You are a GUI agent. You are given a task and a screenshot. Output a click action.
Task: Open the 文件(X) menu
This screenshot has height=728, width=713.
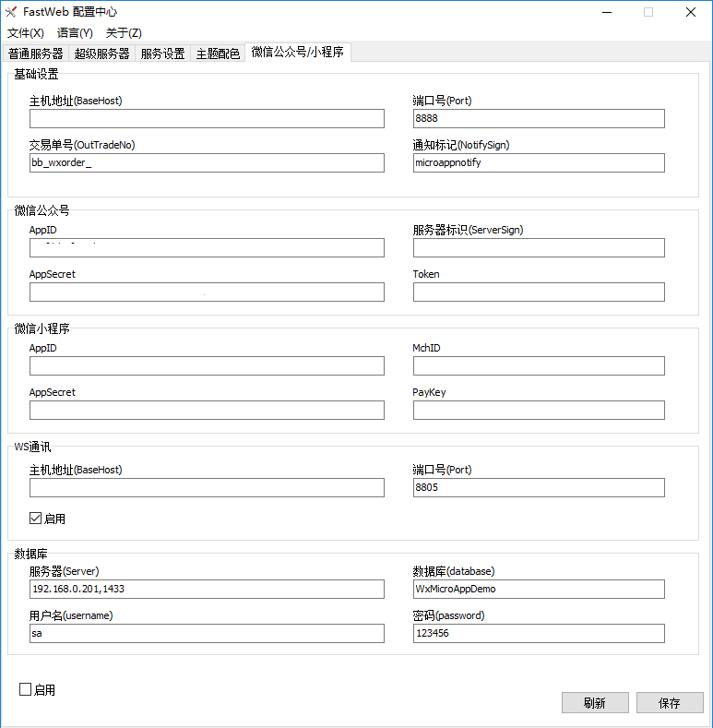pos(26,33)
